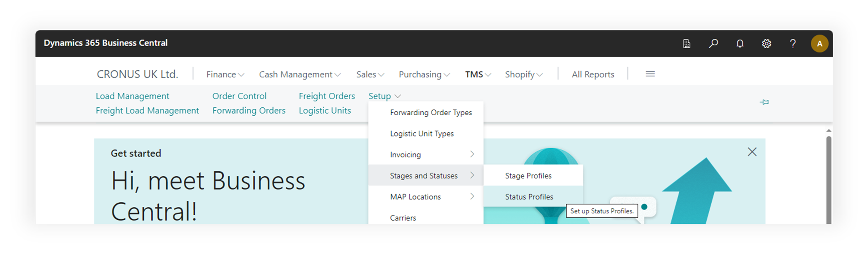Open the notifications bell
Image resolution: width=868 pixels, height=253 pixels.
click(740, 43)
